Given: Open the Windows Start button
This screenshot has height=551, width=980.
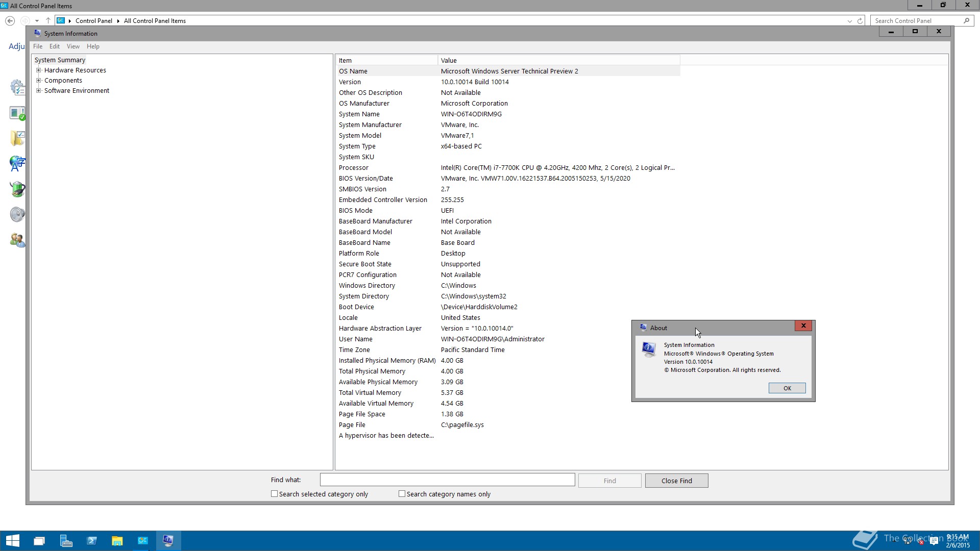Looking at the screenshot, I should coord(13,540).
